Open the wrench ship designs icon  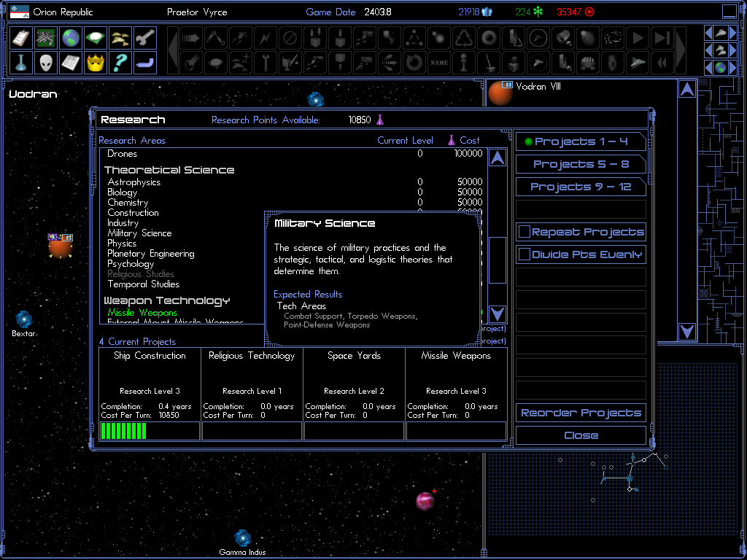[x=144, y=38]
